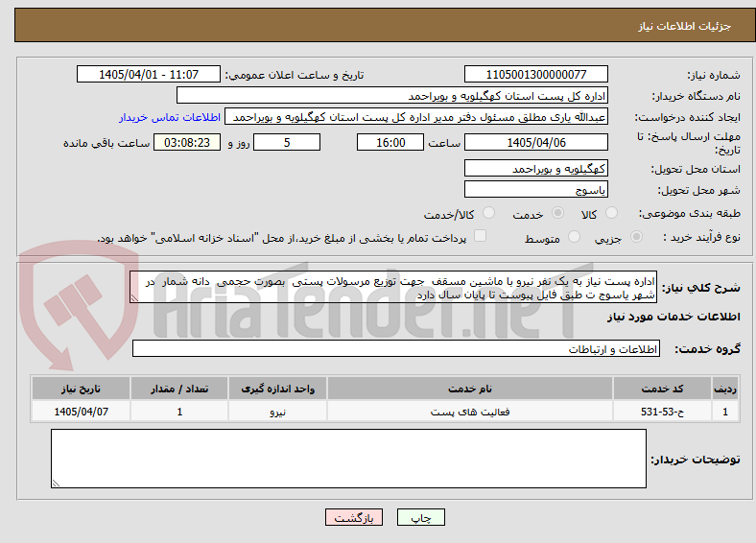Click the remaining time field 03:08:23

(x=187, y=142)
